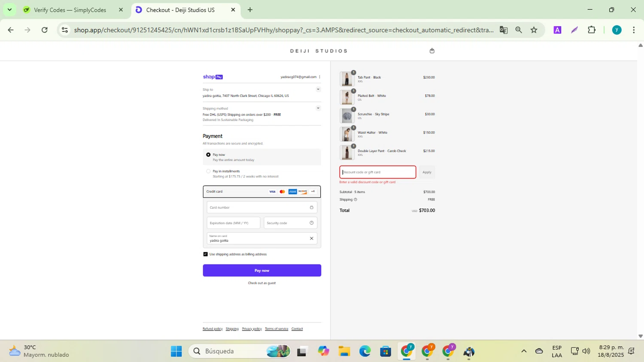
Task: Open the Terms of service link
Action: (x=276, y=329)
